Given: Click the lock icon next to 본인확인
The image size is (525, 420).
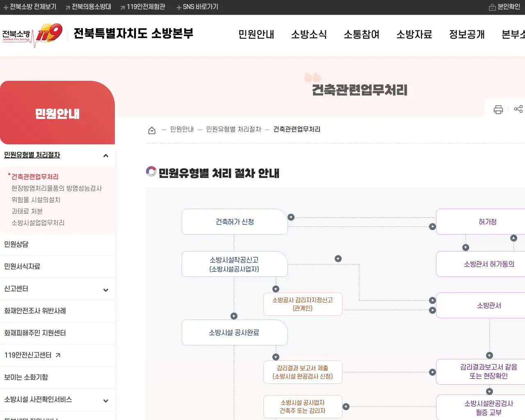Looking at the screenshot, I should [x=493, y=7].
